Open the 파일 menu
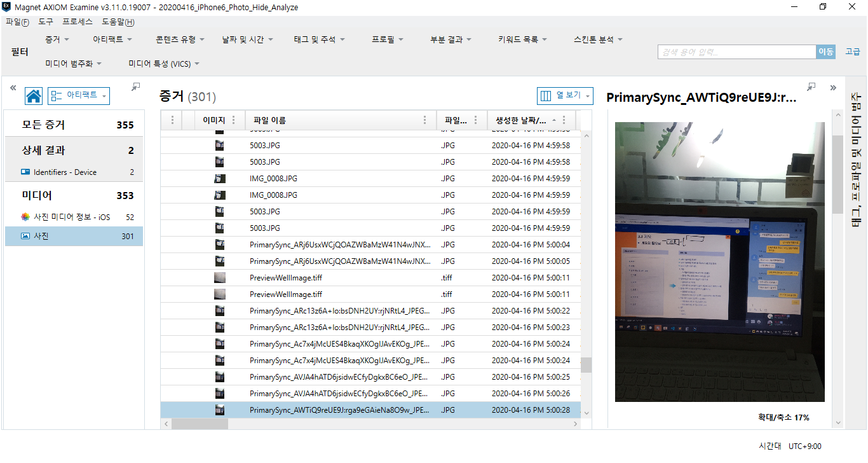This screenshot has height=463, width=868. point(17,22)
